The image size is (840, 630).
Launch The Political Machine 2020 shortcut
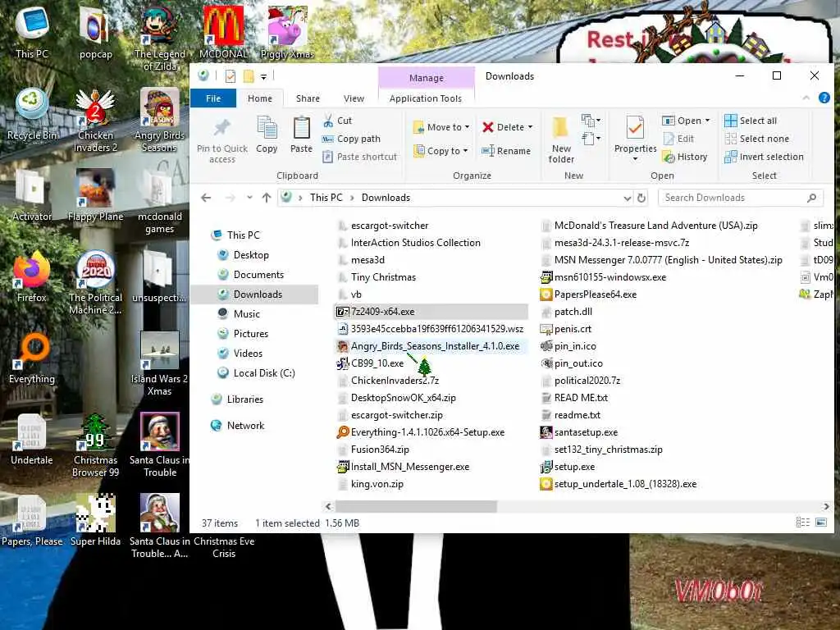[x=95, y=282]
